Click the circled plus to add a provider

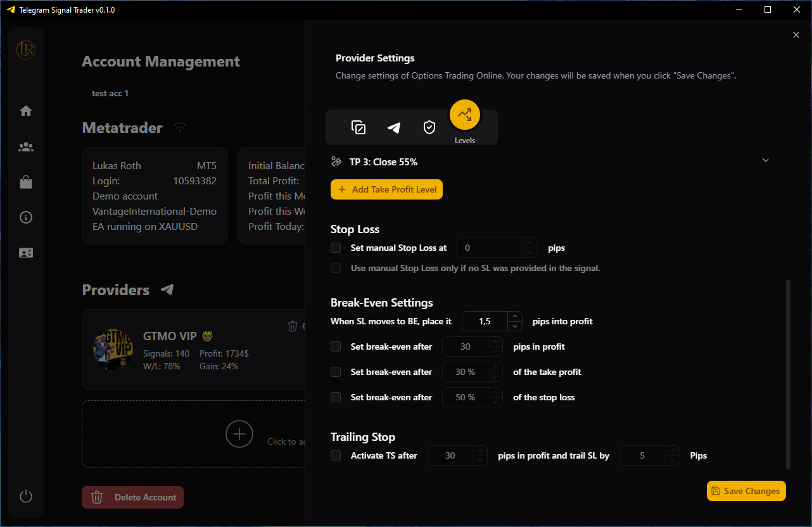pos(239,434)
